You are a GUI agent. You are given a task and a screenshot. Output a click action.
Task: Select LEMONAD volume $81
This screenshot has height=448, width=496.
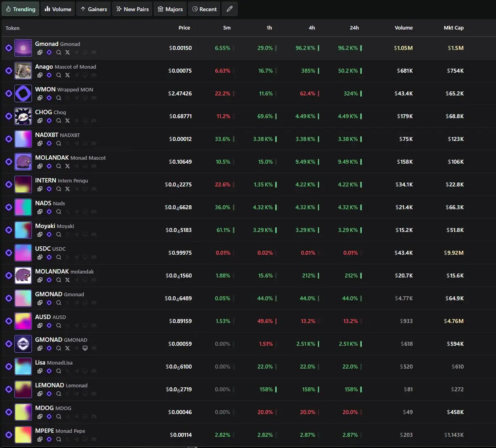tap(408, 389)
